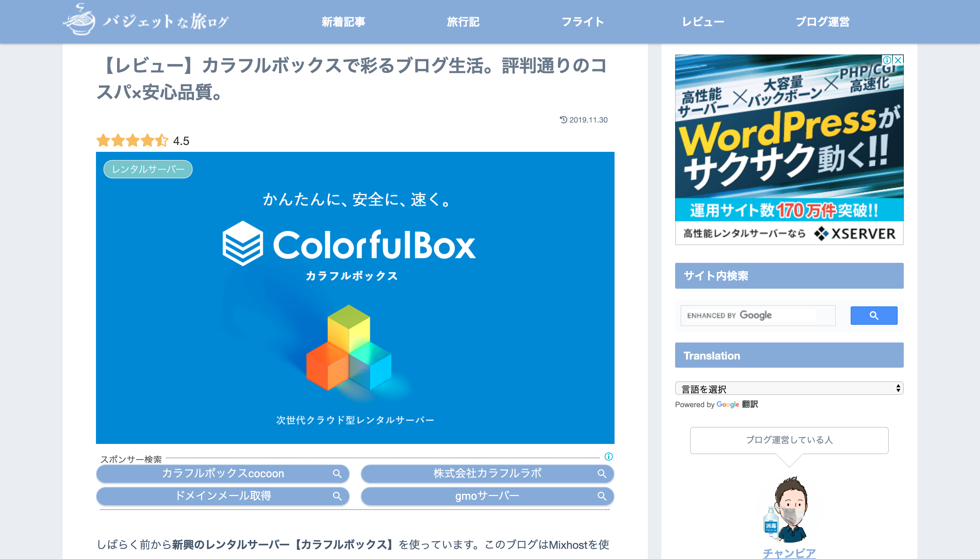Click the カラフルボックスcocoon sponsored search button
Image resolution: width=980 pixels, height=559 pixels.
[223, 474]
